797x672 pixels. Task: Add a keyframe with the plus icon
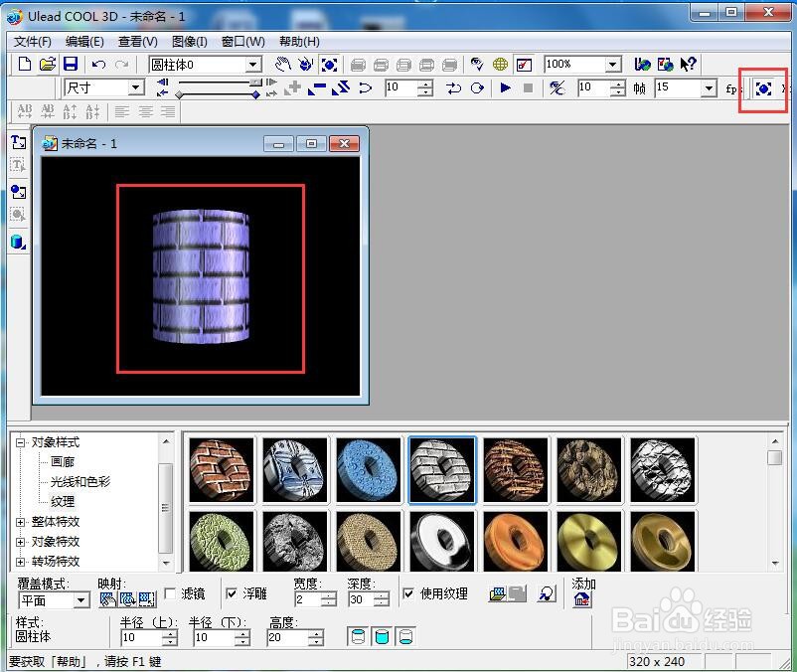pos(292,88)
